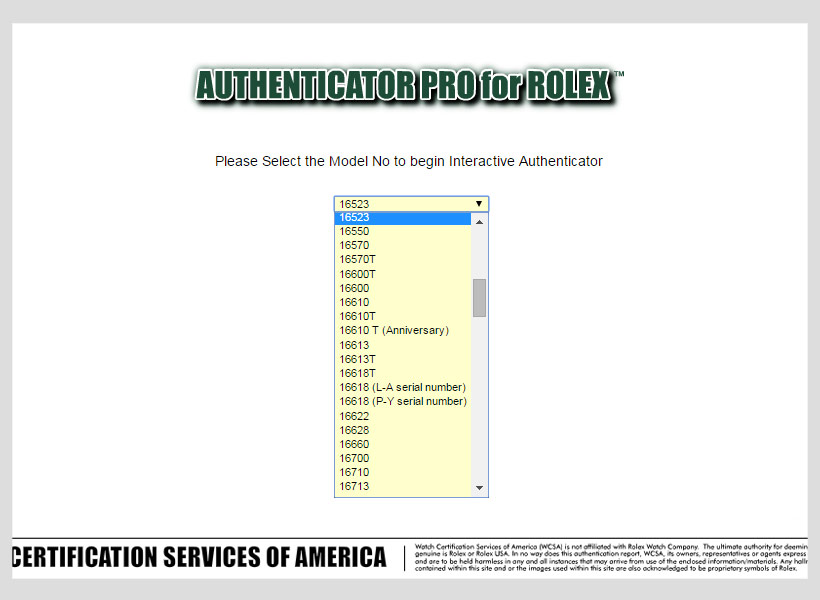Choose 16610 T (Anniversary) entry

(403, 331)
